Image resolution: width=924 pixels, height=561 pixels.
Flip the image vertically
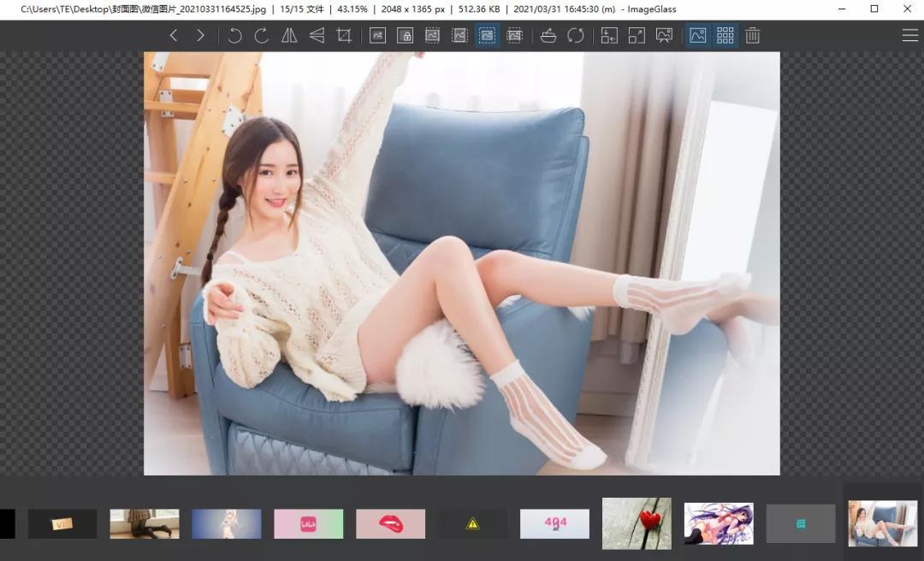point(317,35)
